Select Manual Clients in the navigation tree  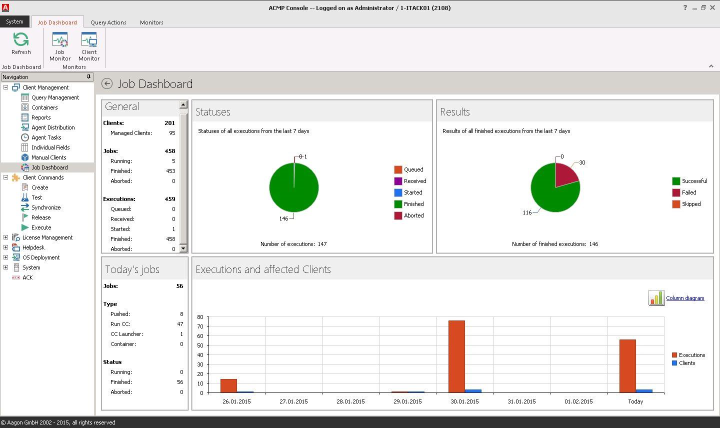(x=48, y=157)
